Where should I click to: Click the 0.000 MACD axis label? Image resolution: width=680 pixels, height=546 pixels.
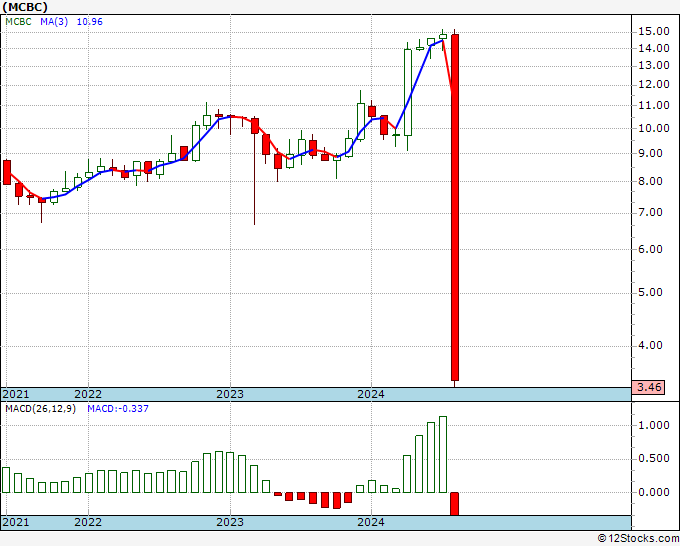coord(654,492)
